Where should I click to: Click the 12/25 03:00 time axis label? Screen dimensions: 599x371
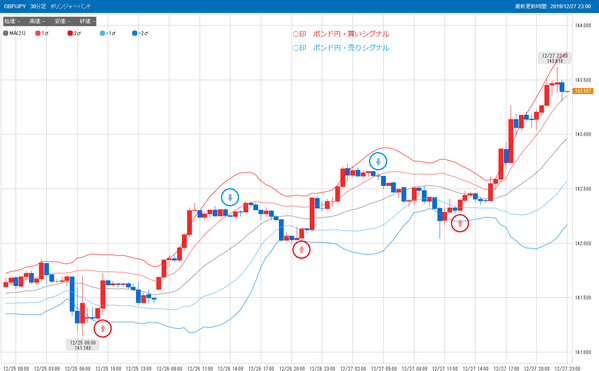coord(47,368)
